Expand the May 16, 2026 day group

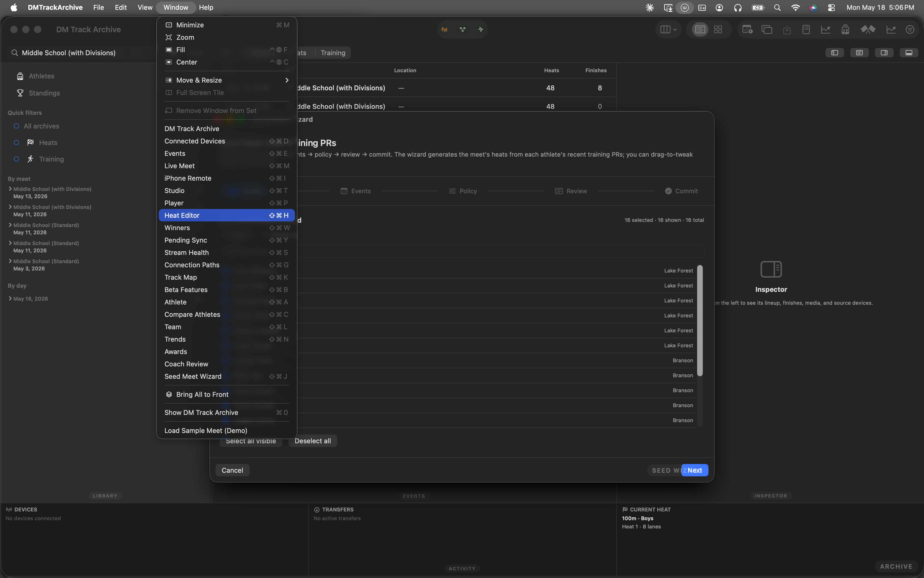pos(10,299)
